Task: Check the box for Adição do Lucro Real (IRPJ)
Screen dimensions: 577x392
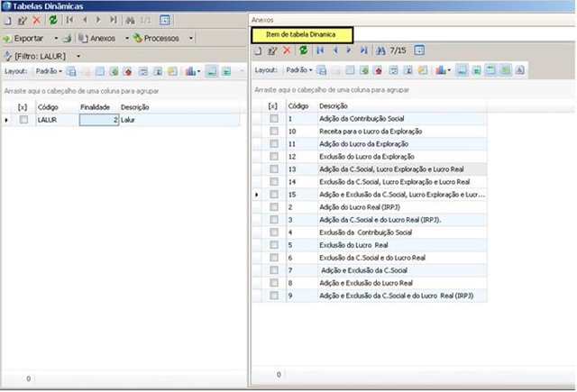Action: pos(274,206)
